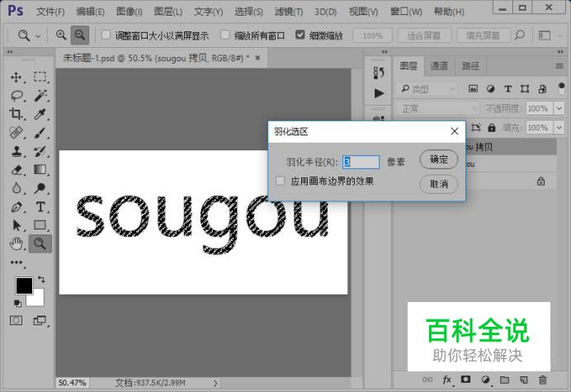Open the zoom tool preset dropdown
Viewport: 571px width, 392px height.
pyautogui.click(x=38, y=35)
